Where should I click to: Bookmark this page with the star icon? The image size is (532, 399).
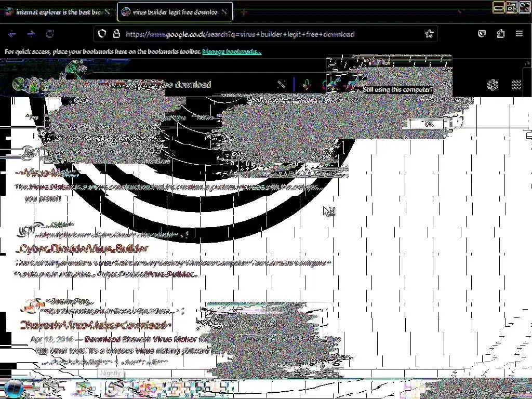(429, 34)
